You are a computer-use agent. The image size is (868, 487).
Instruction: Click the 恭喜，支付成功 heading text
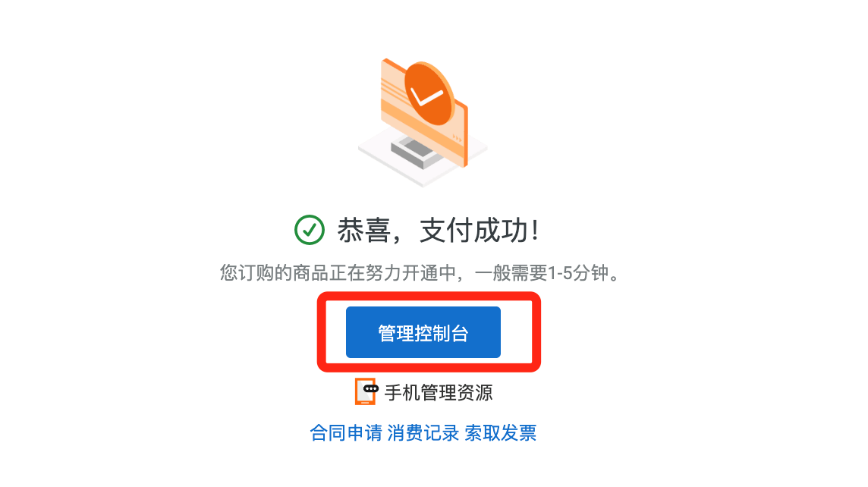(439, 230)
